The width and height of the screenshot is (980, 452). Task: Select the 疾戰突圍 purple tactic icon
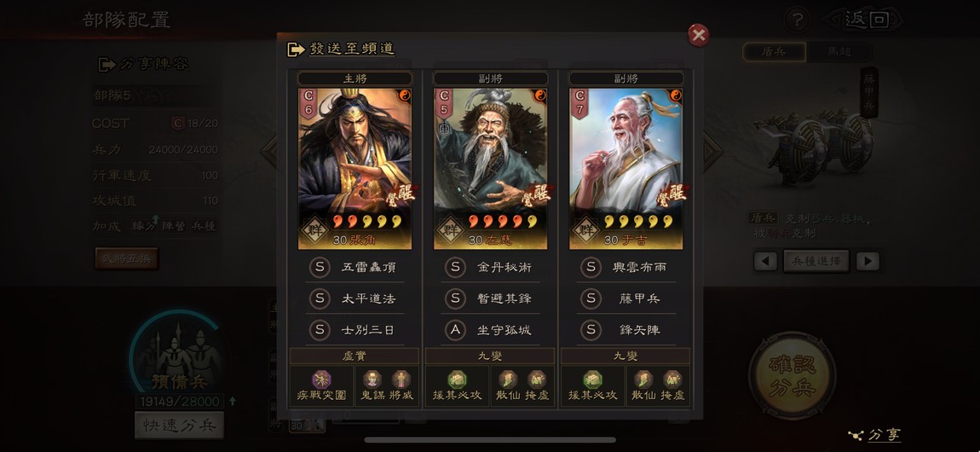(x=321, y=380)
